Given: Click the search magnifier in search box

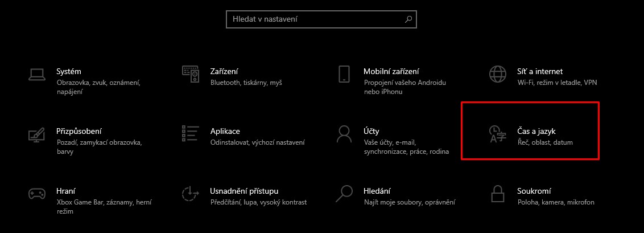Looking at the screenshot, I should (x=408, y=19).
